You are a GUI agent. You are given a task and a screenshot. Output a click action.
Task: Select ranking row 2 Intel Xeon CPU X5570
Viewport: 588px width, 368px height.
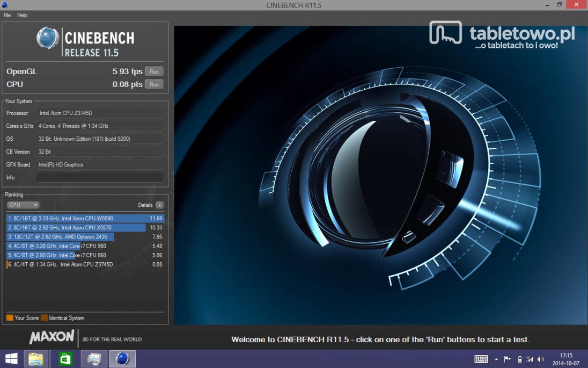tap(85, 228)
